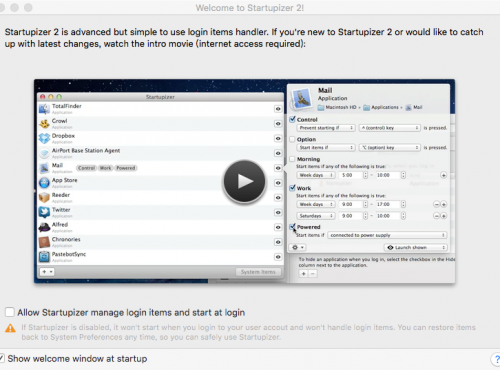Click the orange warning triangle icon
Screen dimensions: 500x370
10,328
